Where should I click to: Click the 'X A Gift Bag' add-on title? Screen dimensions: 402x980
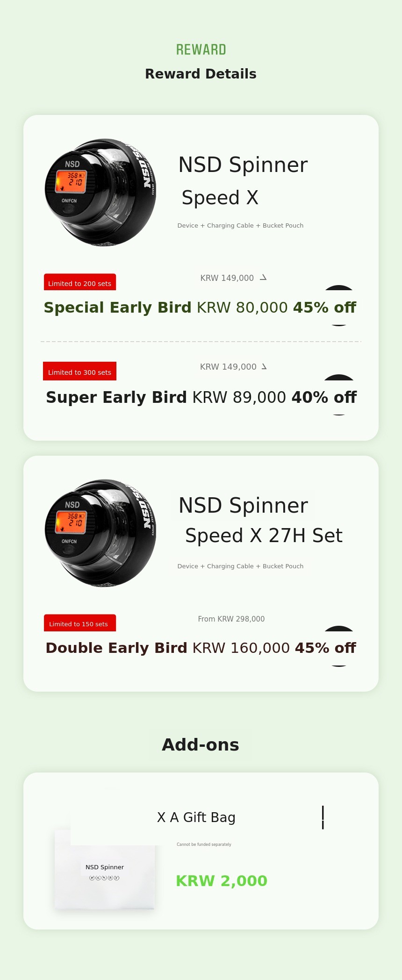(x=196, y=817)
